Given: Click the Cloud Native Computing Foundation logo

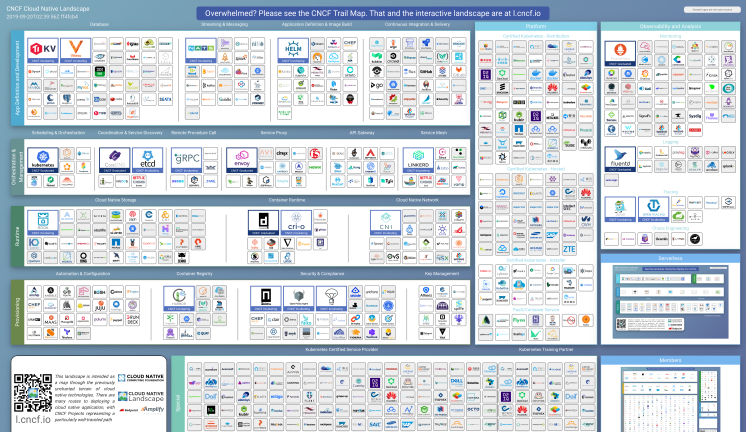Looking at the screenshot, I should (x=141, y=378).
